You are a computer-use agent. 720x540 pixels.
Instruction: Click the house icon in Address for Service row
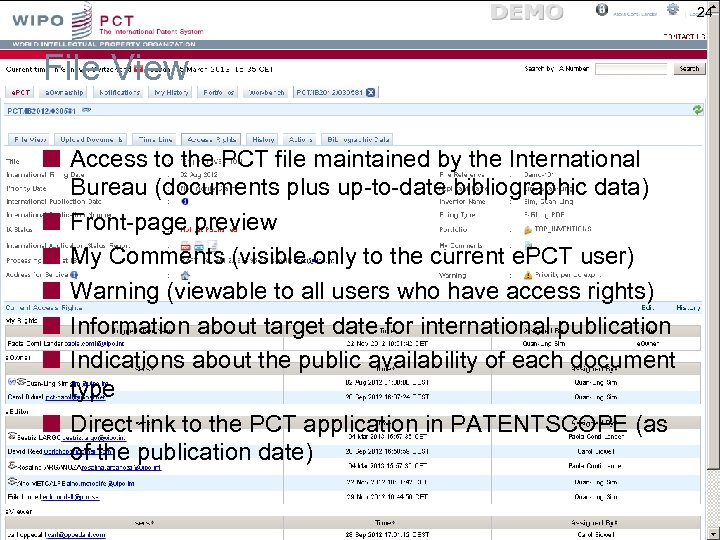(x=185, y=275)
